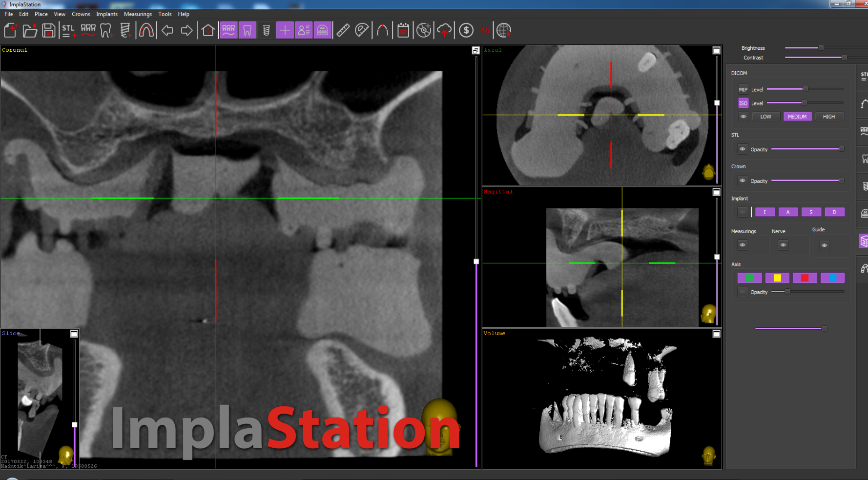
Task: Open the View menu
Action: tap(60, 14)
